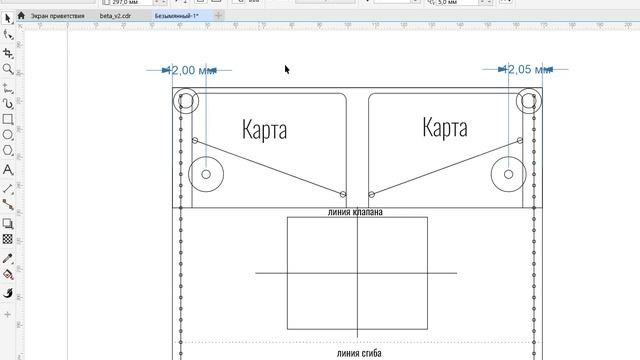640x360 pixels.
Task: Select the right Карта text object
Action: [x=445, y=127]
